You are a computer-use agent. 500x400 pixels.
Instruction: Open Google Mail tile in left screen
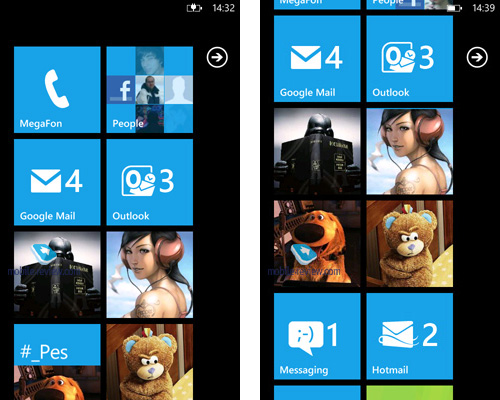coord(57,182)
